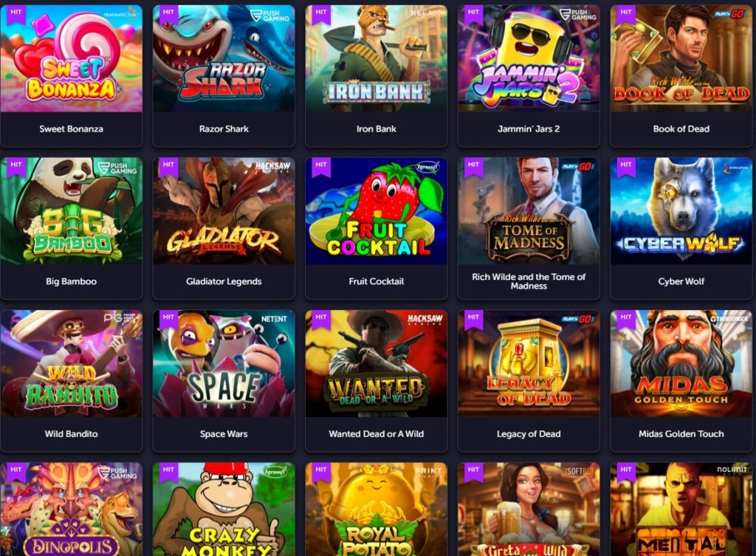This screenshot has height=556, width=756.
Task: Open the Wild Bandito game thumbnail
Action: (72, 363)
